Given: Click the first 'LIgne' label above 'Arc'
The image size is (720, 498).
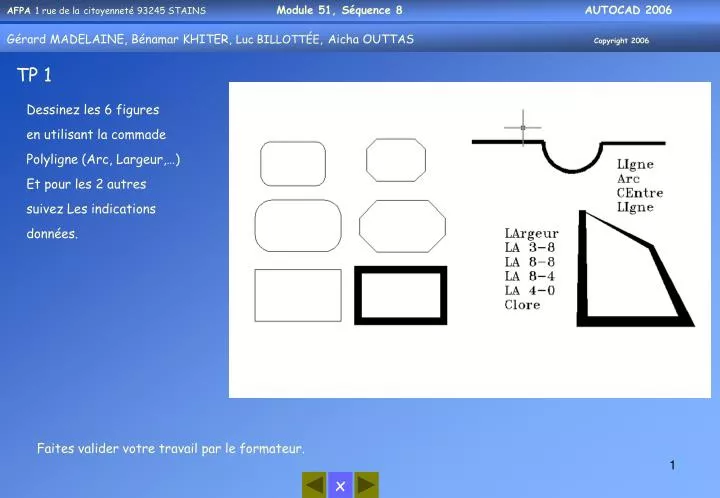Looking at the screenshot, I should (635, 164).
